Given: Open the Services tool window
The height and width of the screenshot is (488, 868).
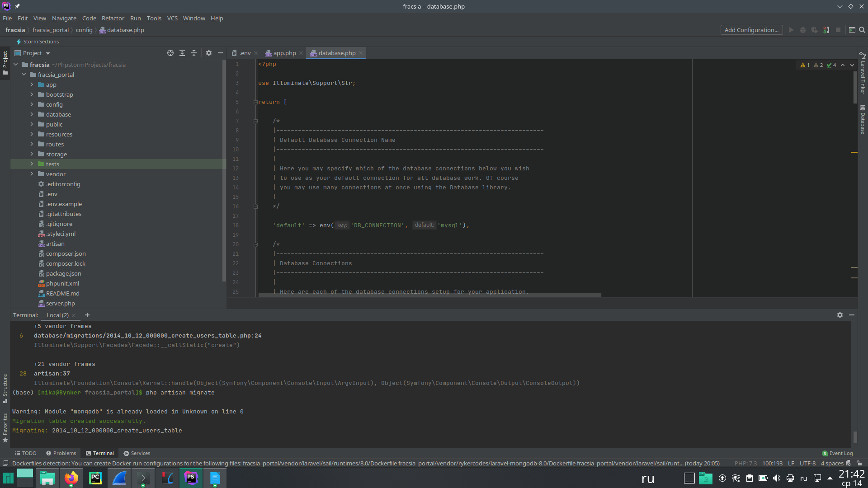Looking at the screenshot, I should point(137,453).
